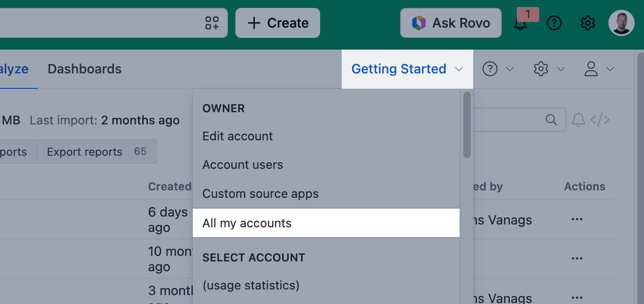Click the dropdown menu scrollbar
This screenshot has width=644, height=304.
[x=467, y=125]
